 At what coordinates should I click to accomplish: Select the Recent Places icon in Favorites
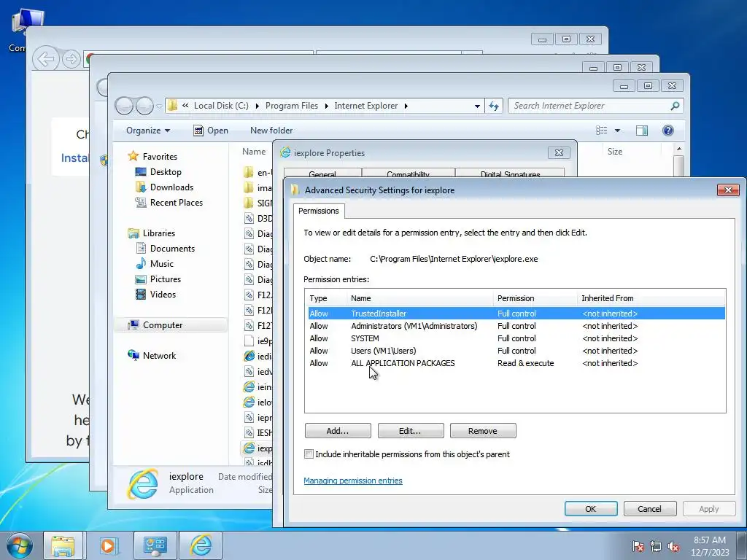pos(141,203)
